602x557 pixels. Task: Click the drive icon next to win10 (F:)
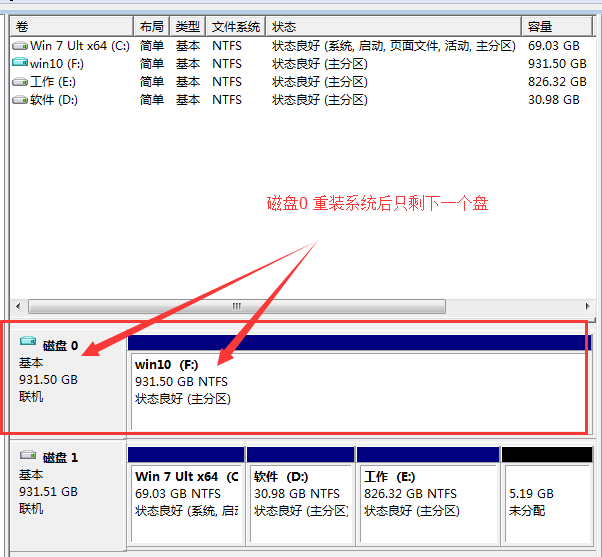click(20, 62)
